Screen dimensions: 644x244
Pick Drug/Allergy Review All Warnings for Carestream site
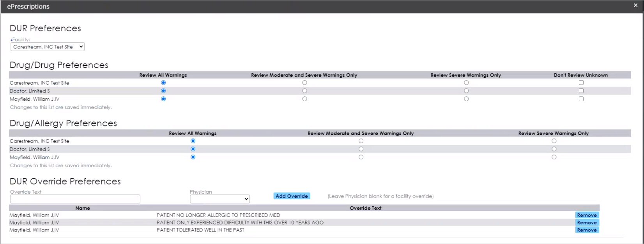coord(193,141)
